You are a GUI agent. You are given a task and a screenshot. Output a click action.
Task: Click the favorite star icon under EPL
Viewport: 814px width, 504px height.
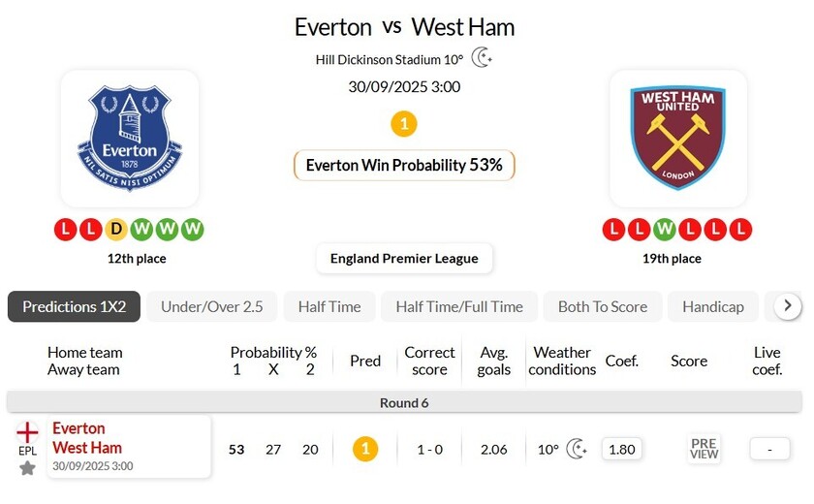[x=27, y=468]
